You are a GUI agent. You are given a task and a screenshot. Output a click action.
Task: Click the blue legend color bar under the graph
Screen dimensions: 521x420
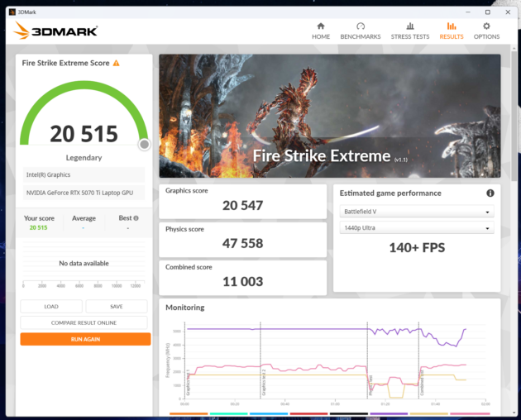tap(269, 413)
